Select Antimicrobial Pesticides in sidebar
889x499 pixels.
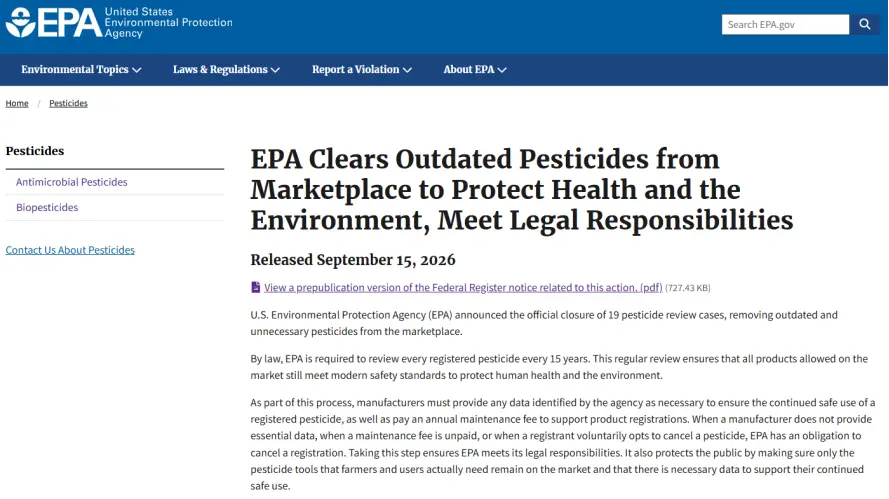coord(71,182)
